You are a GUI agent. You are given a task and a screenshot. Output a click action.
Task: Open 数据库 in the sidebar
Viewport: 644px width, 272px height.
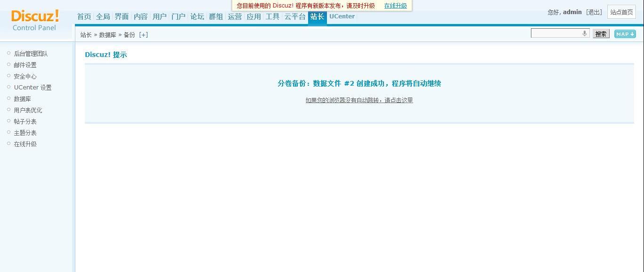tap(22, 98)
